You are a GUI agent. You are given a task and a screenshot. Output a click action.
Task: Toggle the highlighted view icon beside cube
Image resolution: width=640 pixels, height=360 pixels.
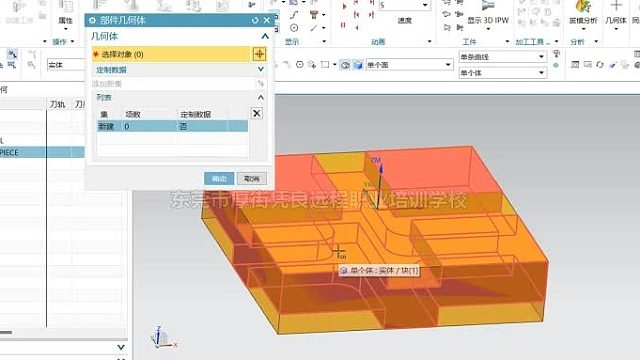[345, 65]
